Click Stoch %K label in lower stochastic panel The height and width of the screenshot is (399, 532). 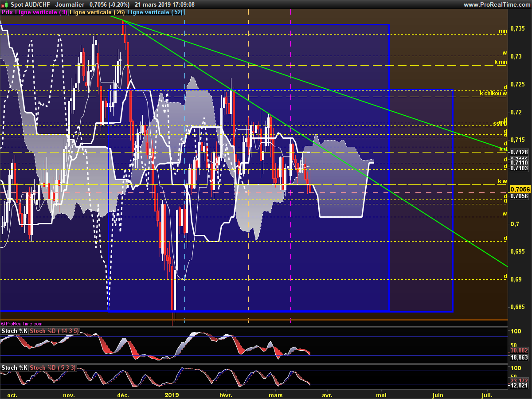[15, 368]
